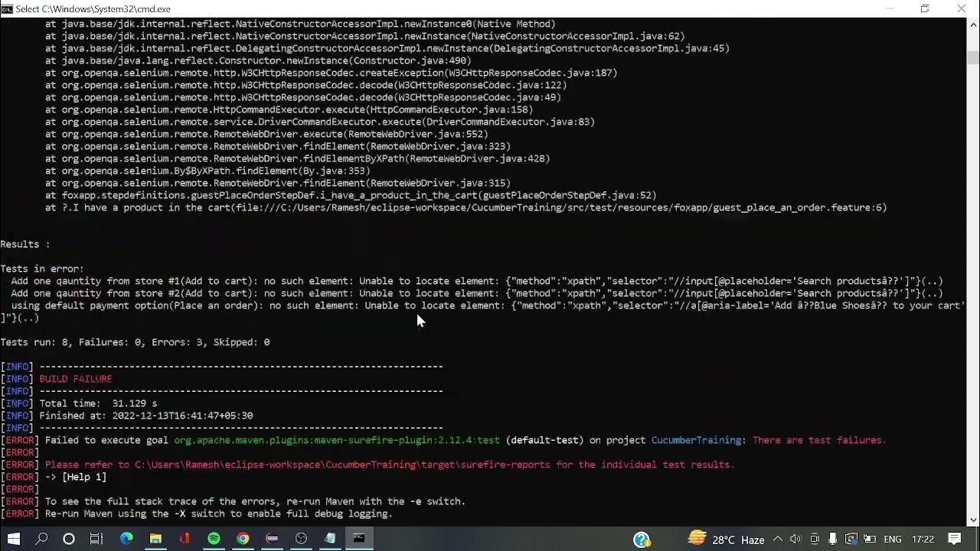Click 'Add one qauntity from store #2' error line
Screen dimensions: 980x551
[x=477, y=293]
